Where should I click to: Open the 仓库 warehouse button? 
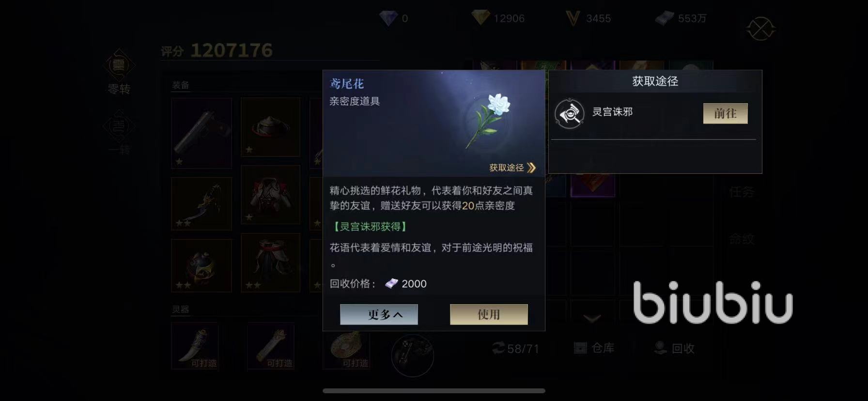click(x=594, y=348)
